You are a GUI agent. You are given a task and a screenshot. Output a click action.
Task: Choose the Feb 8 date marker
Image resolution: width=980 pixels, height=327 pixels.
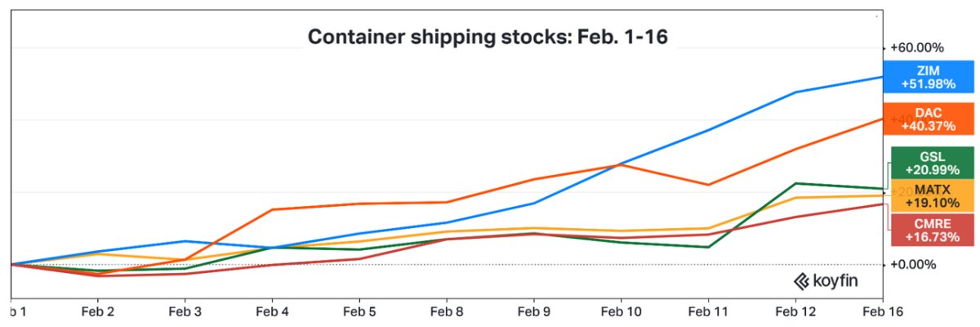pyautogui.click(x=447, y=311)
